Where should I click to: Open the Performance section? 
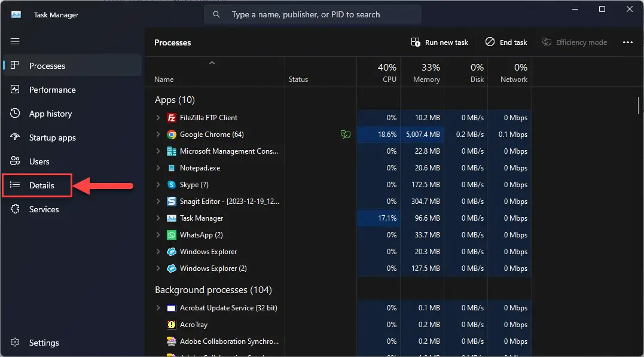click(52, 90)
